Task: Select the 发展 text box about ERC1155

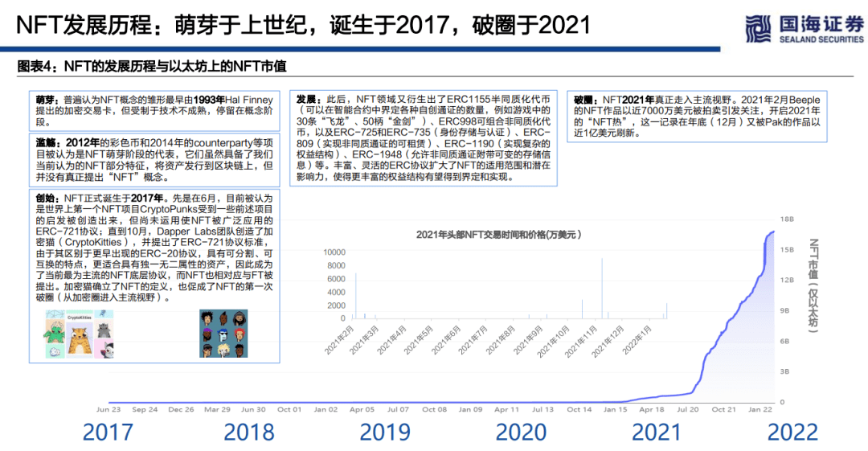Action: 424,138
